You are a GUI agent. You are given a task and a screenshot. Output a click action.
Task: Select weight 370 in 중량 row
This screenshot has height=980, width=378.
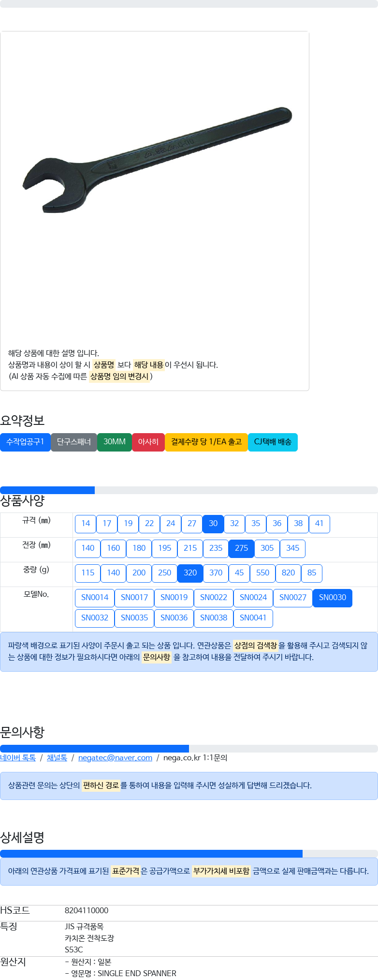coord(216,573)
